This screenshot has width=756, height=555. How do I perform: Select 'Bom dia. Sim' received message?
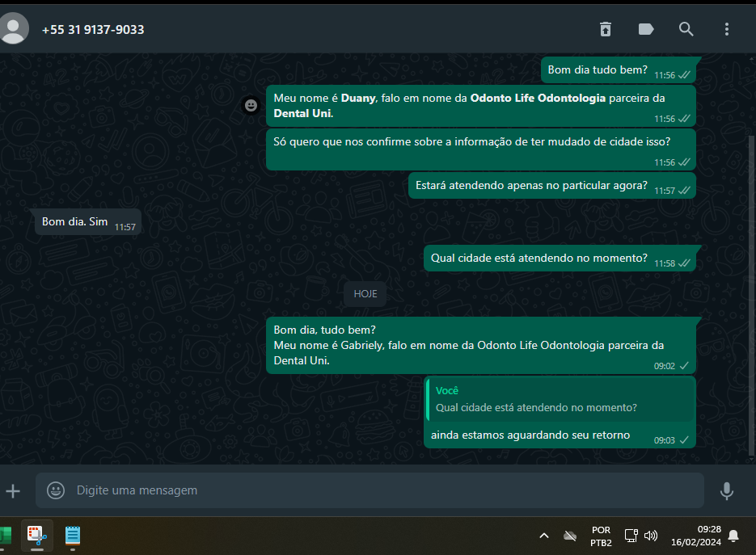88,222
